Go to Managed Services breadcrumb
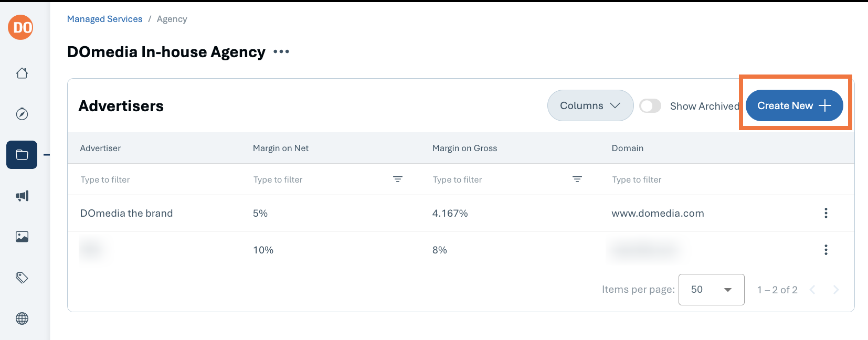The width and height of the screenshot is (868, 340). [104, 19]
